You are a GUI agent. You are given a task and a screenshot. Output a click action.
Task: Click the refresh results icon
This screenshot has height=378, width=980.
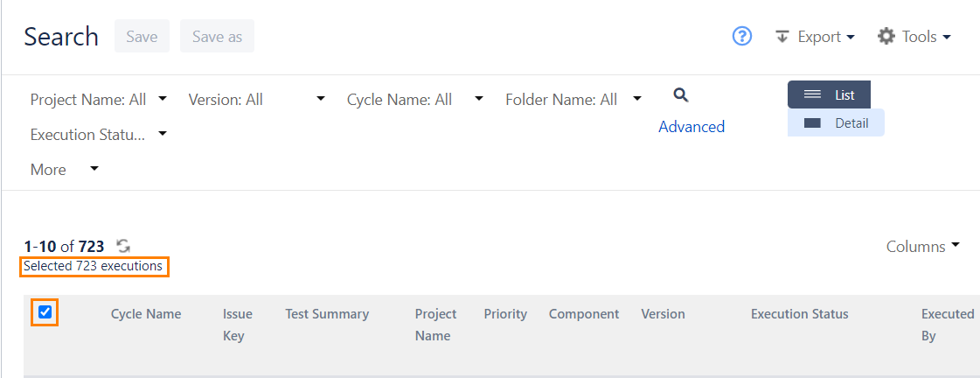point(123,247)
